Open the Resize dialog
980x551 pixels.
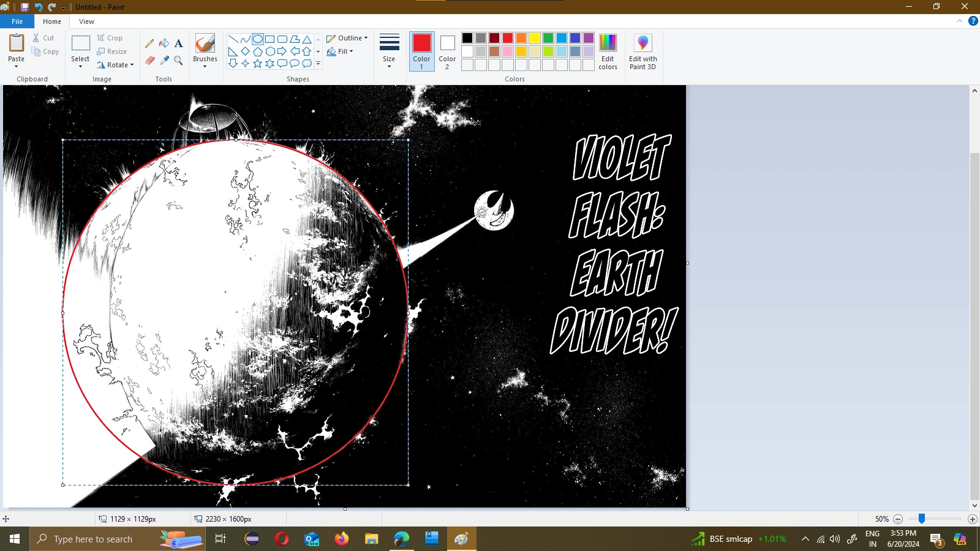pyautogui.click(x=112, y=51)
